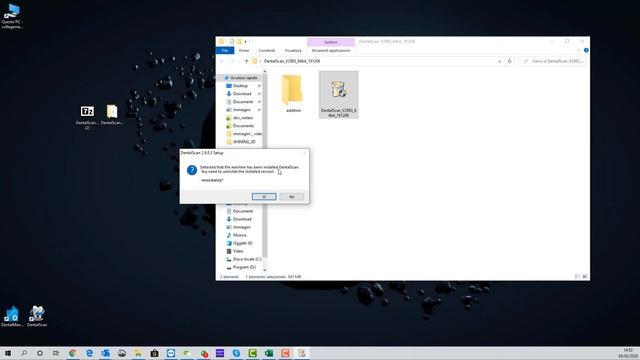This screenshot has width=640, height=360.
Task: Open Excel from the taskbar
Action: 269,353
